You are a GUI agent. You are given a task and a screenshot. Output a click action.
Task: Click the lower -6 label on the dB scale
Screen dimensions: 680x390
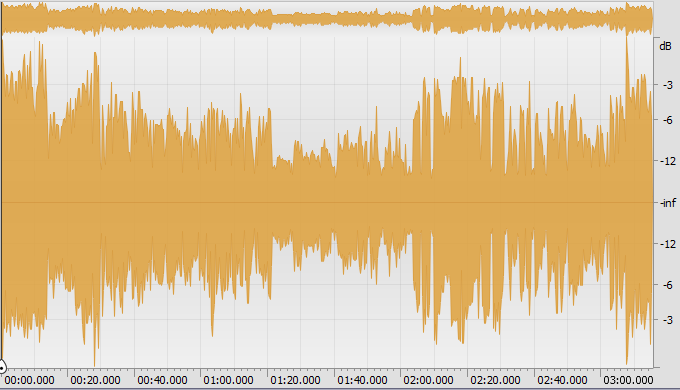click(x=668, y=285)
